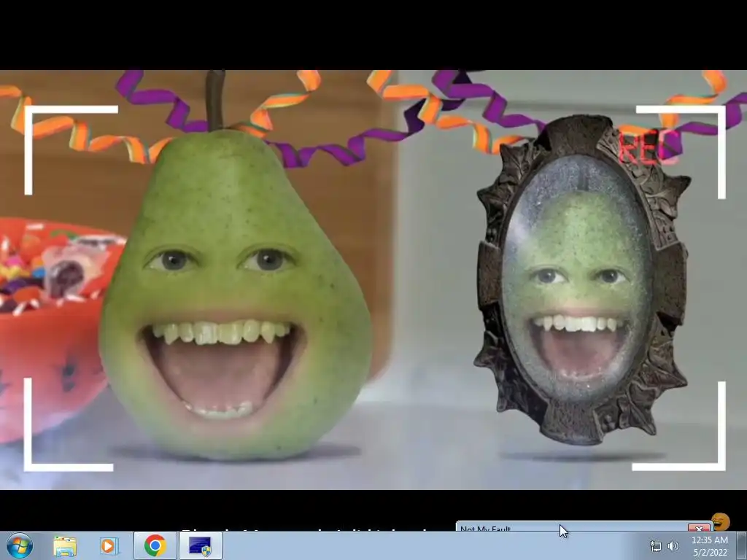Switch to the Google Chrome taskbar button
The width and height of the screenshot is (747, 560).
(x=155, y=545)
